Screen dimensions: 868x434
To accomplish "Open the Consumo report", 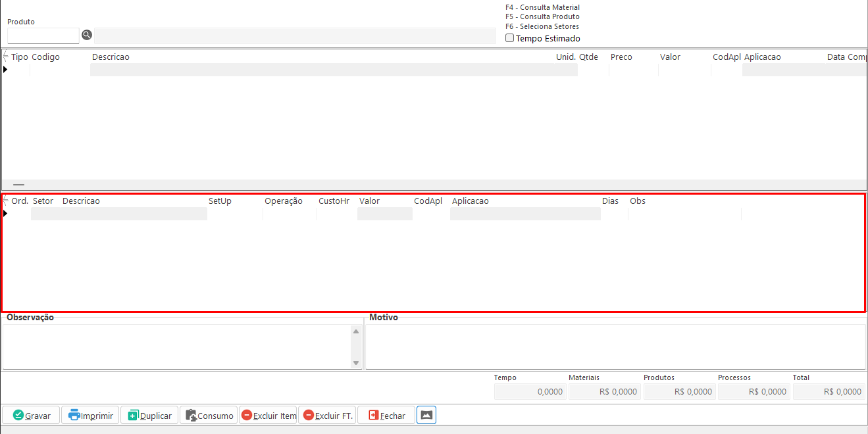I will point(209,416).
